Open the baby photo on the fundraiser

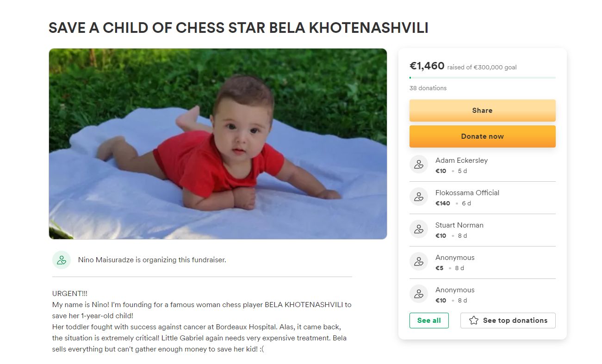[x=217, y=144]
